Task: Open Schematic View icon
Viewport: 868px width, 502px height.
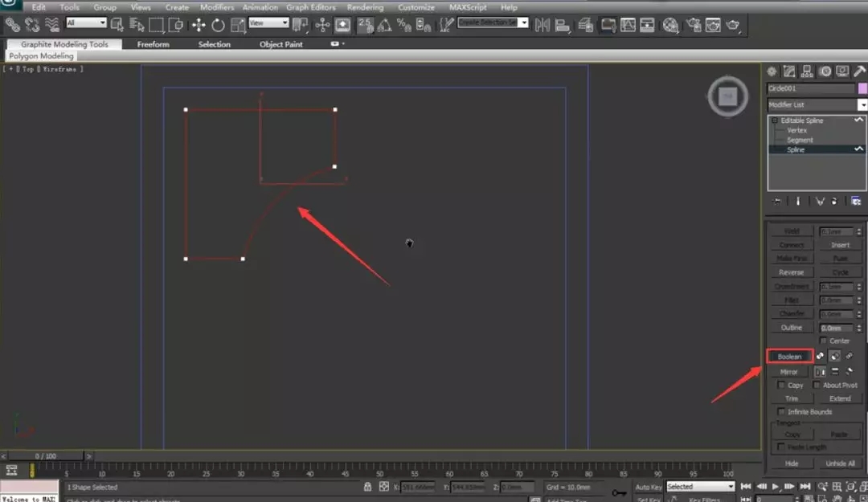Action: click(x=647, y=25)
